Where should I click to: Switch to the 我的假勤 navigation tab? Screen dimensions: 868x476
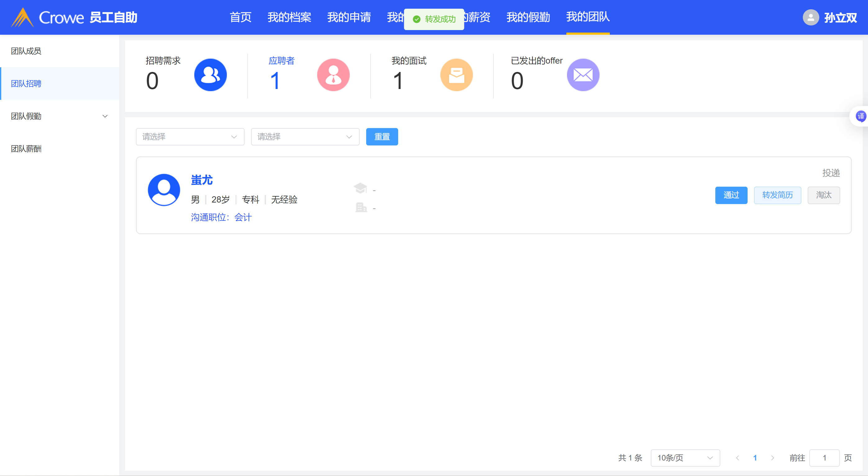(x=528, y=17)
